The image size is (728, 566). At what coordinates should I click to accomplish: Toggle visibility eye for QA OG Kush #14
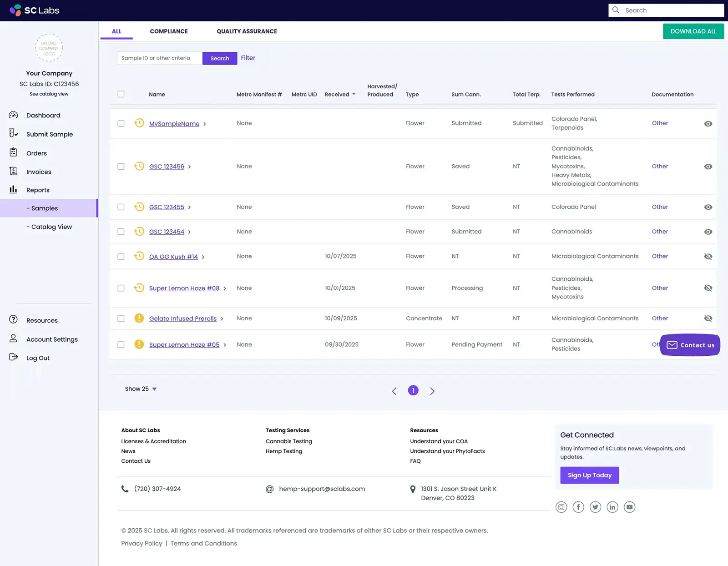tap(708, 257)
